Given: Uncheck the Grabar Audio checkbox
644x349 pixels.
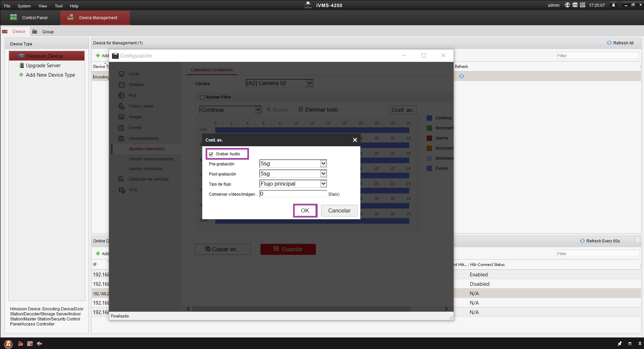Looking at the screenshot, I should point(211,154).
